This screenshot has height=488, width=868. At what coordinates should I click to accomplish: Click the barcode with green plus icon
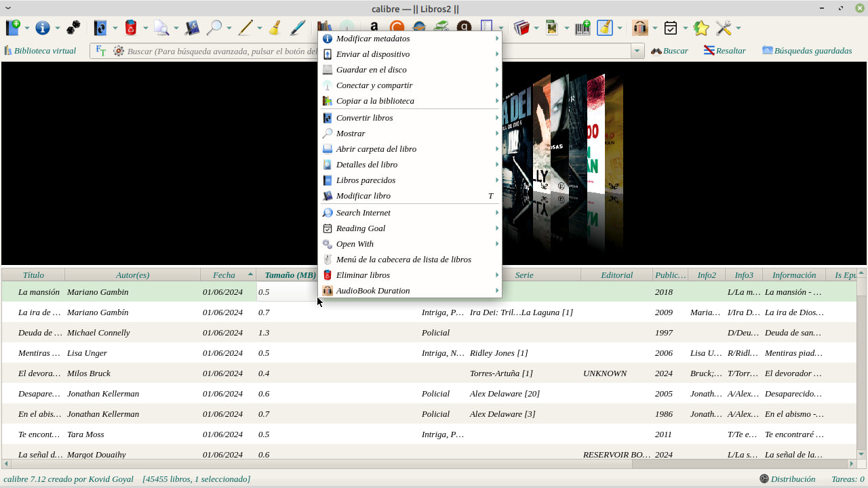[x=583, y=28]
